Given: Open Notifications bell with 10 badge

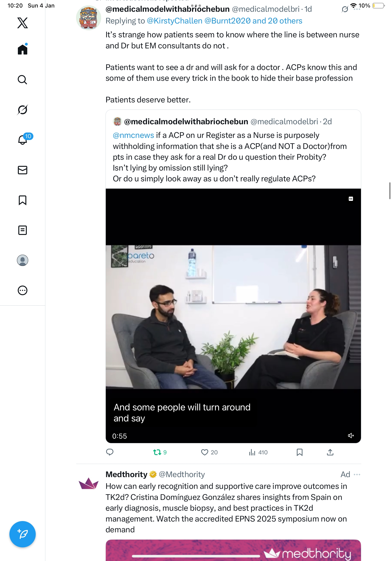Looking at the screenshot, I should point(23,140).
